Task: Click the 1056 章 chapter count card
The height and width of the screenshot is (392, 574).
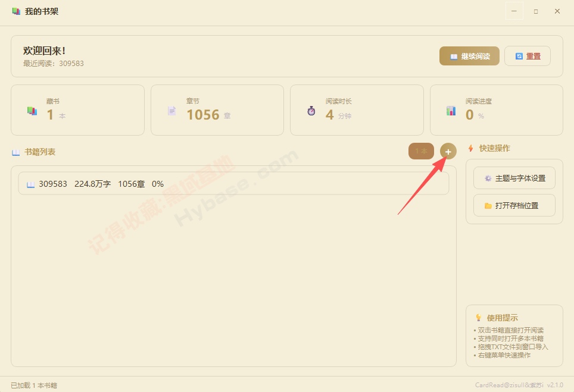Action: point(217,110)
